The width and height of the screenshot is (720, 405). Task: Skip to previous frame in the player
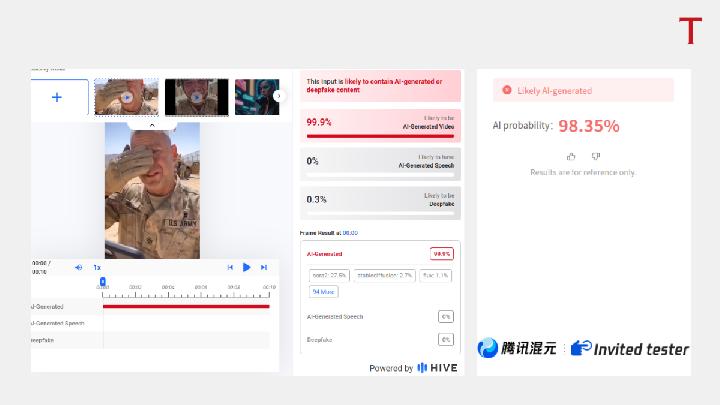pyautogui.click(x=230, y=267)
